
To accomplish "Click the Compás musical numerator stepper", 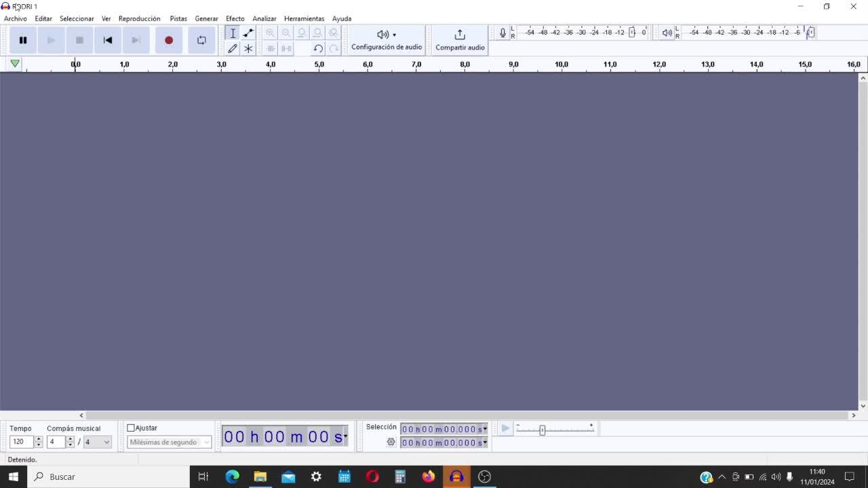I will pyautogui.click(x=71, y=442).
